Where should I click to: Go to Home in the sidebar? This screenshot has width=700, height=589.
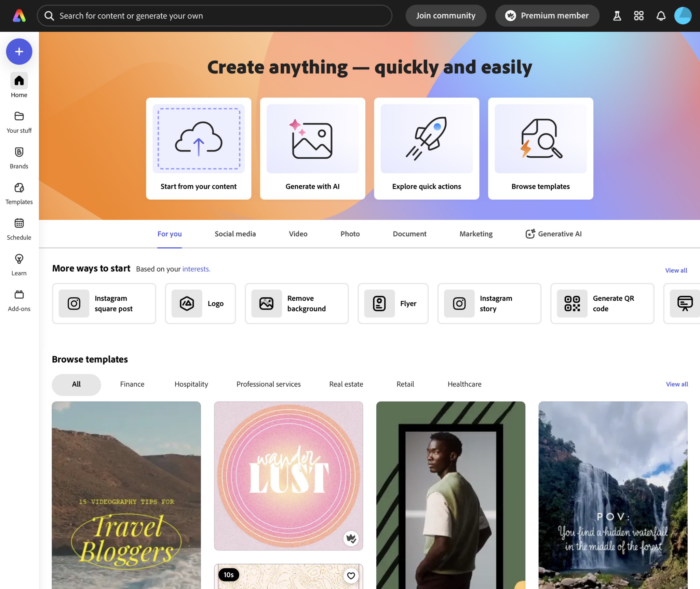(19, 86)
